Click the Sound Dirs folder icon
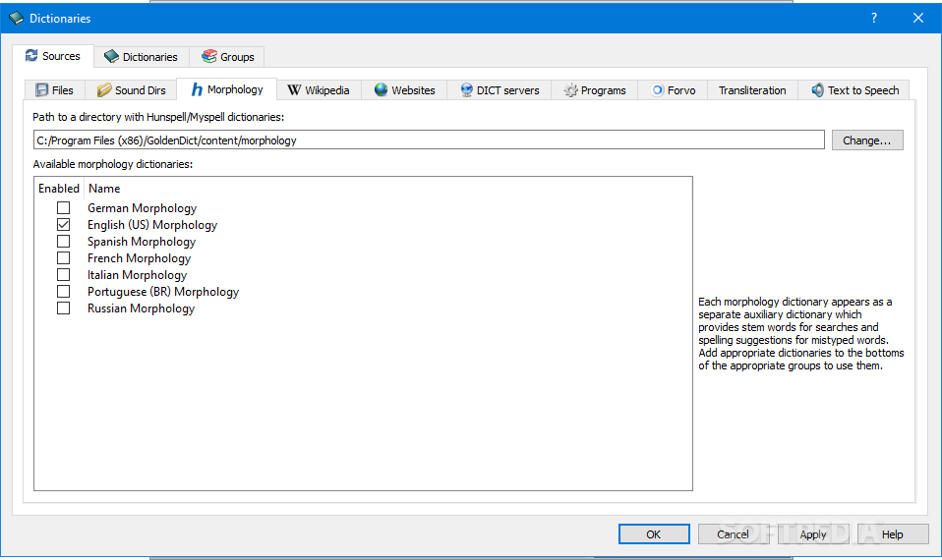The width and height of the screenshot is (942, 560). pyautogui.click(x=104, y=90)
